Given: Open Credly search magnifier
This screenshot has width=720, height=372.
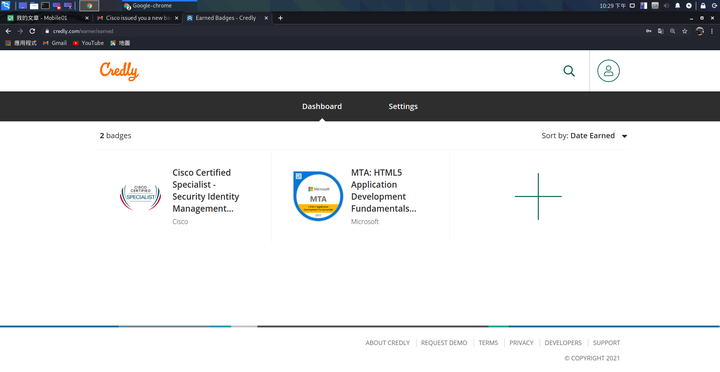Looking at the screenshot, I should click(569, 71).
